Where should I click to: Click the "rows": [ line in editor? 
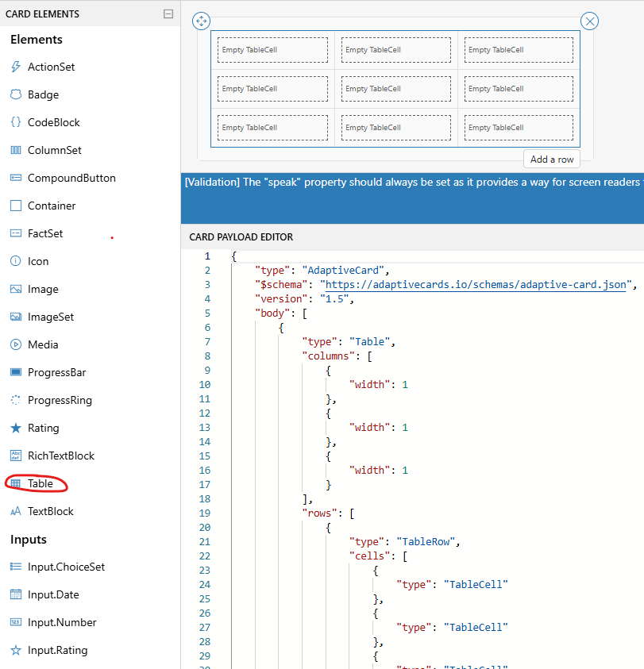click(328, 513)
